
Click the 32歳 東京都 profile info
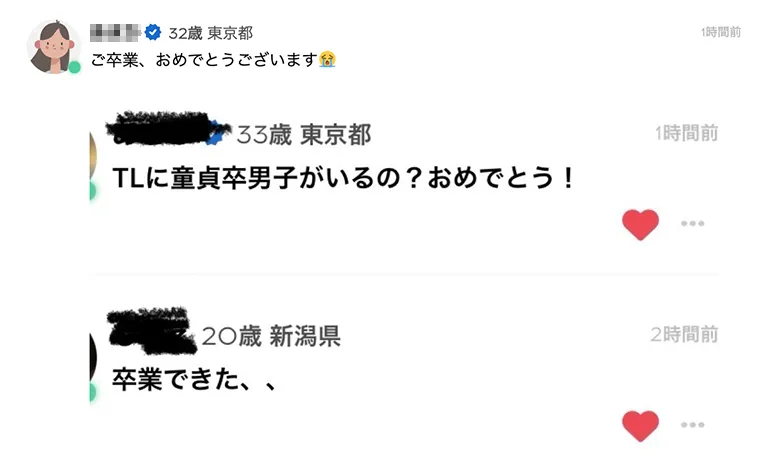tap(210, 33)
